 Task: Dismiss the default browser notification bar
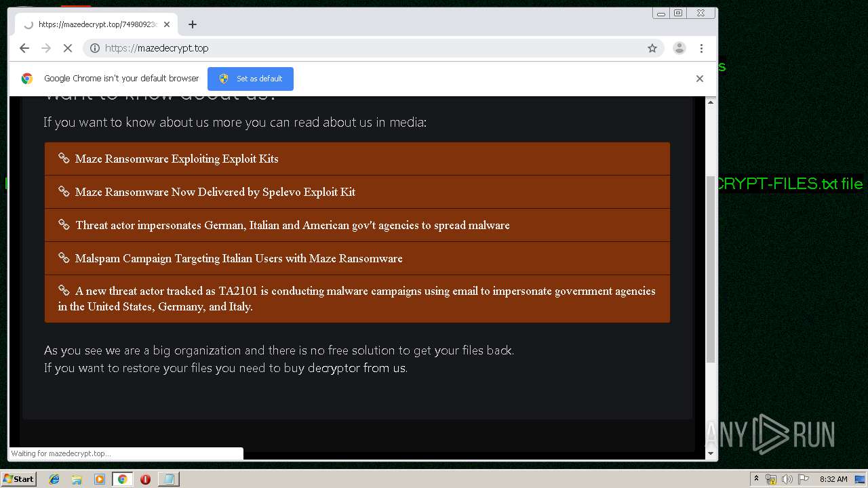pos(700,79)
